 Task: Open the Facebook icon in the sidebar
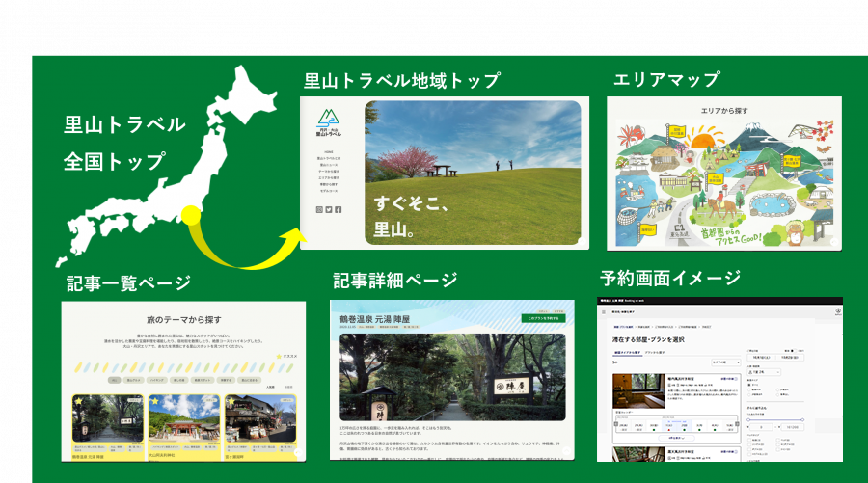(x=339, y=210)
